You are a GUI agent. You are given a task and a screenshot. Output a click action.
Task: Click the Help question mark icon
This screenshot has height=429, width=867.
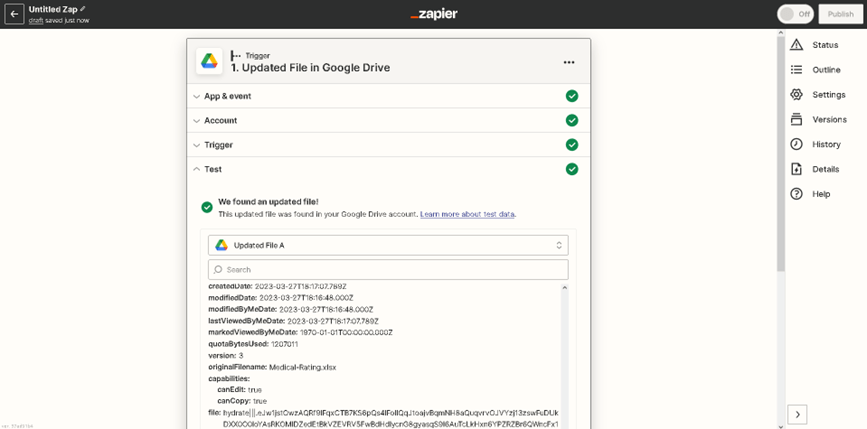(x=796, y=194)
